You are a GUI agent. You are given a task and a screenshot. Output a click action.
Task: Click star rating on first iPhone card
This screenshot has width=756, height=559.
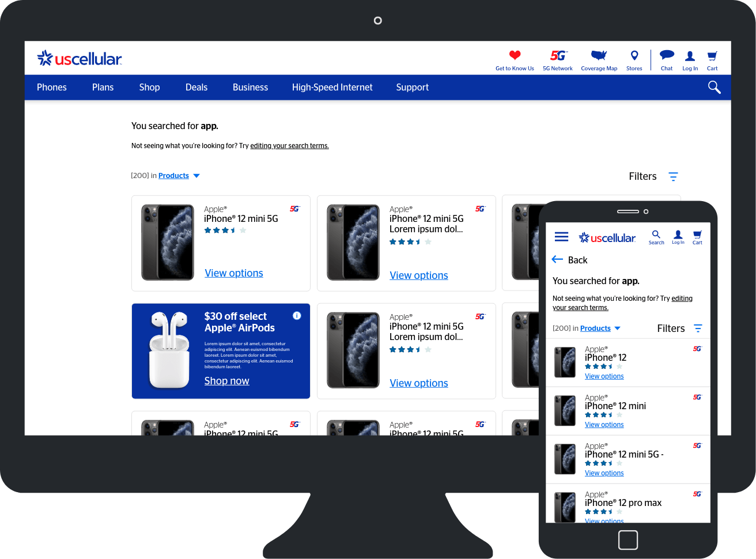click(x=225, y=231)
